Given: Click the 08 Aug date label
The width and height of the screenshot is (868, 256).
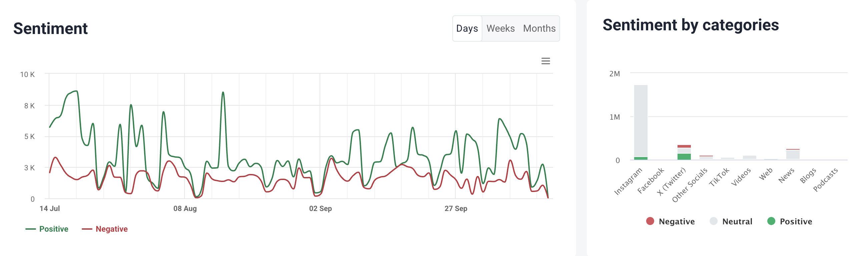Looking at the screenshot, I should (185, 209).
